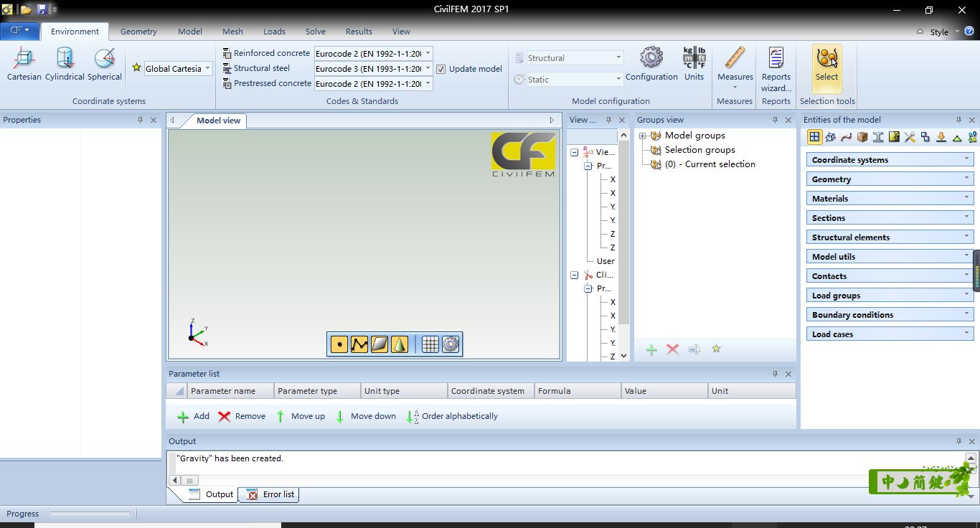980x528 pixels.
Task: Open the Configuration gear in the ribbon
Action: (x=651, y=64)
